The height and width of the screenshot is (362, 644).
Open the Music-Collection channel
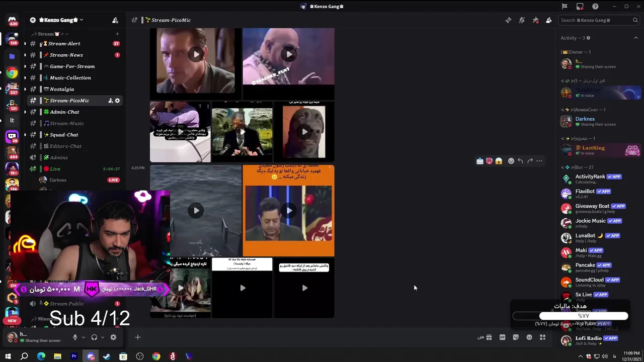(x=74, y=78)
